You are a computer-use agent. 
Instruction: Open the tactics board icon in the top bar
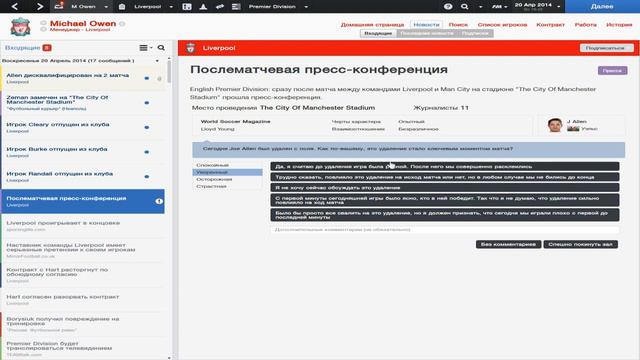(187, 7)
